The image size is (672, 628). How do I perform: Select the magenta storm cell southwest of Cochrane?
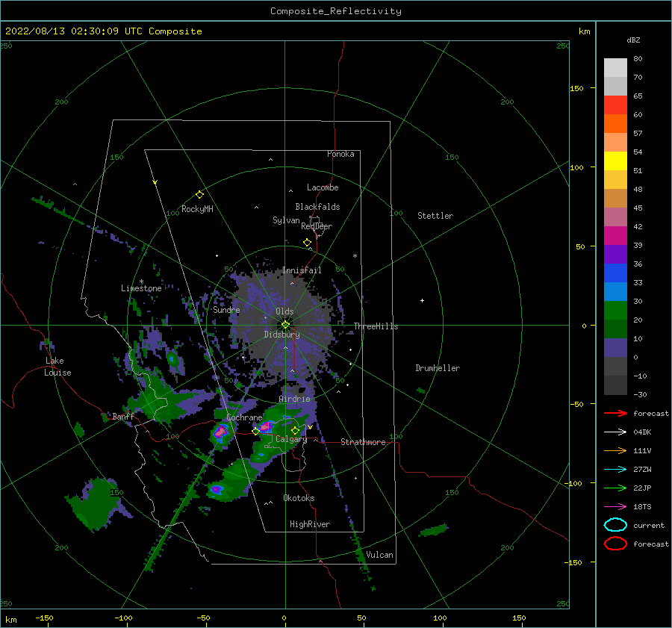coord(221,432)
